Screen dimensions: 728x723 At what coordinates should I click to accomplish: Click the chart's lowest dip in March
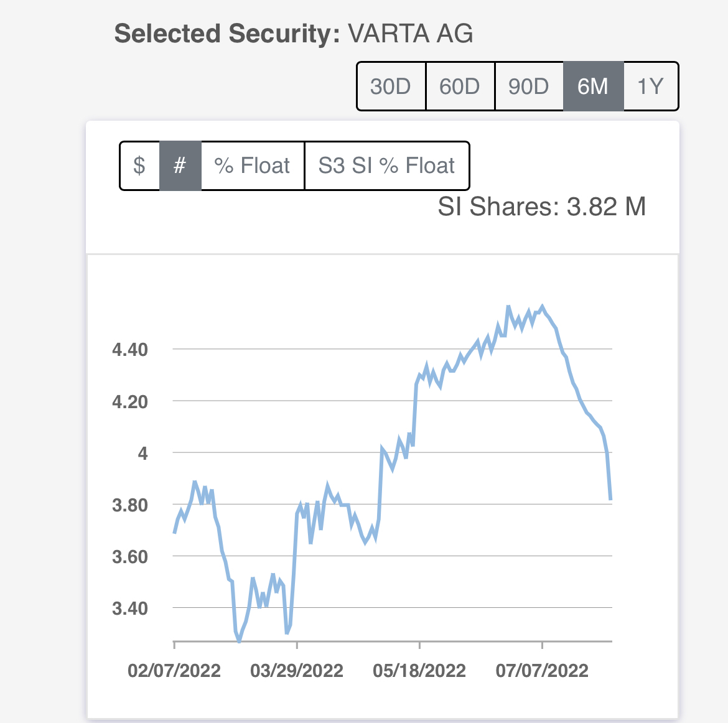point(238,641)
